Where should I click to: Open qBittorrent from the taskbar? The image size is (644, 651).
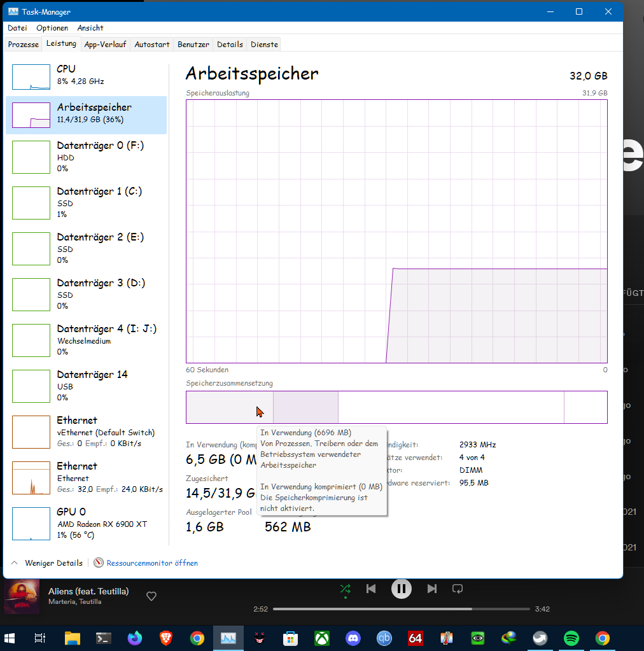tap(384, 638)
